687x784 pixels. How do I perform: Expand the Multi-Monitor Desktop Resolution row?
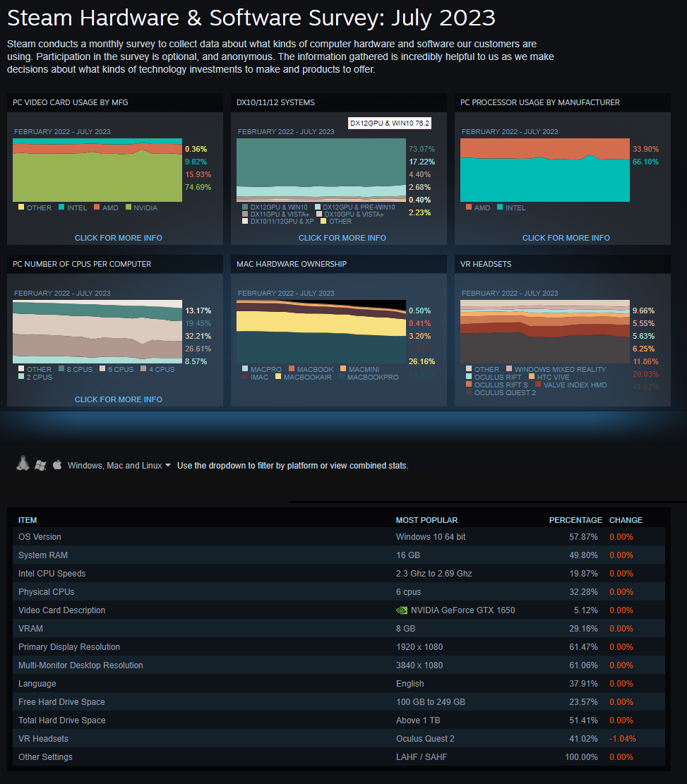tap(339, 665)
